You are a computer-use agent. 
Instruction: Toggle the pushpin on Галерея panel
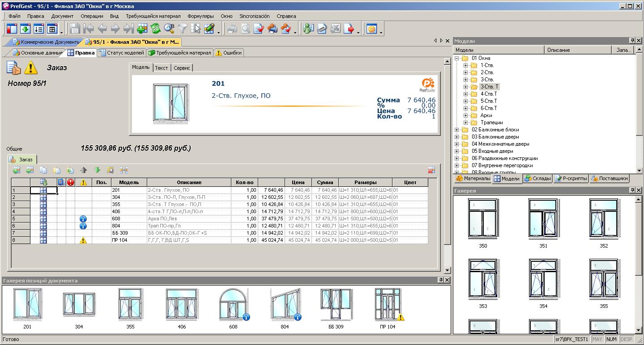click(x=632, y=191)
